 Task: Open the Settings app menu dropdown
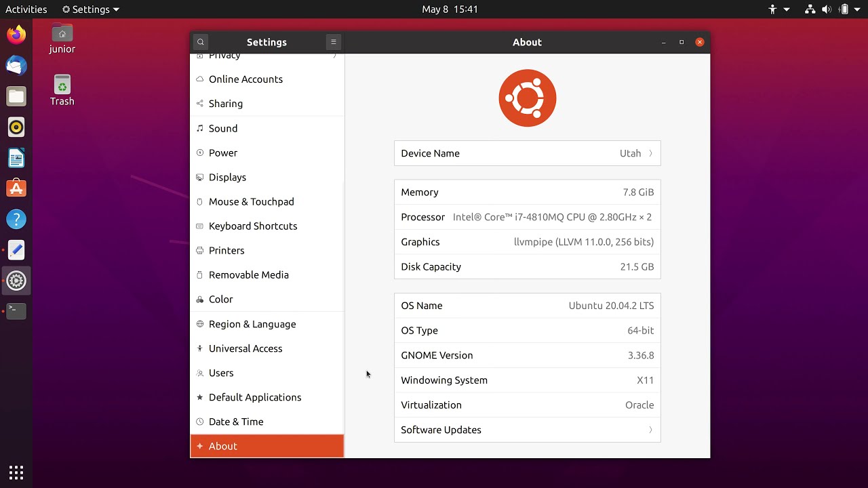(91, 9)
